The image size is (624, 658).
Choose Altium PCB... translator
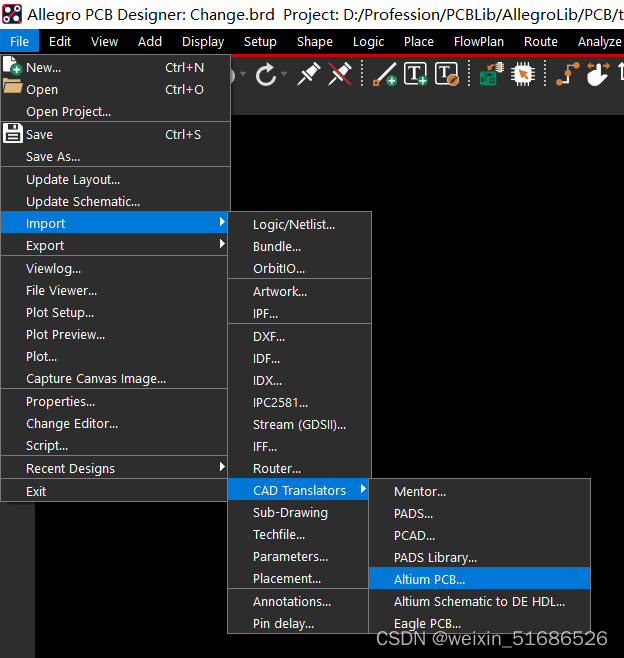(x=430, y=579)
